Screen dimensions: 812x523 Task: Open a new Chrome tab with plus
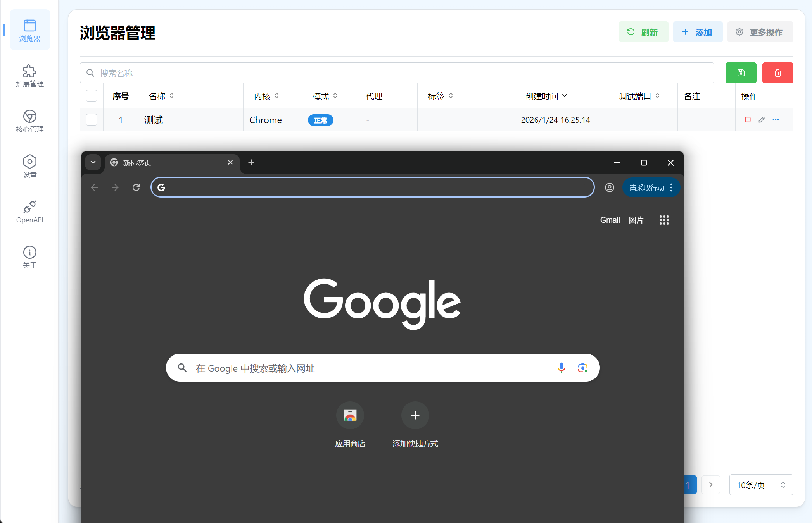point(251,162)
